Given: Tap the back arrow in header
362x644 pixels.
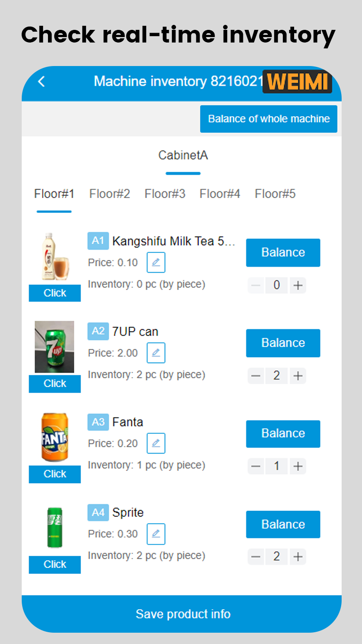Looking at the screenshot, I should click(42, 81).
